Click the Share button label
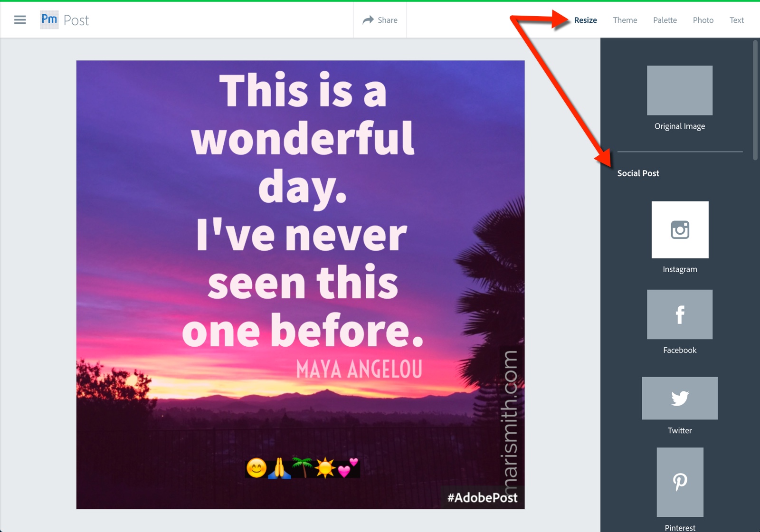 pos(388,20)
